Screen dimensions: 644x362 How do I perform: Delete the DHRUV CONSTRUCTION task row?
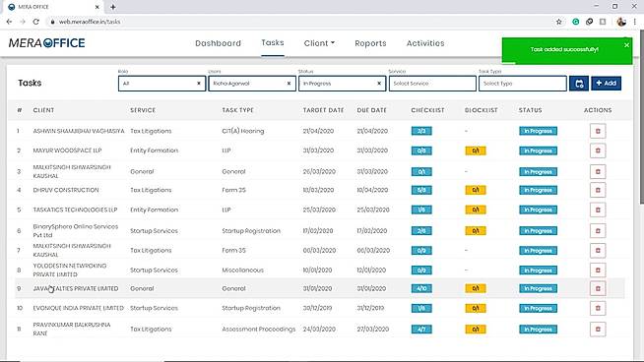[x=598, y=190]
